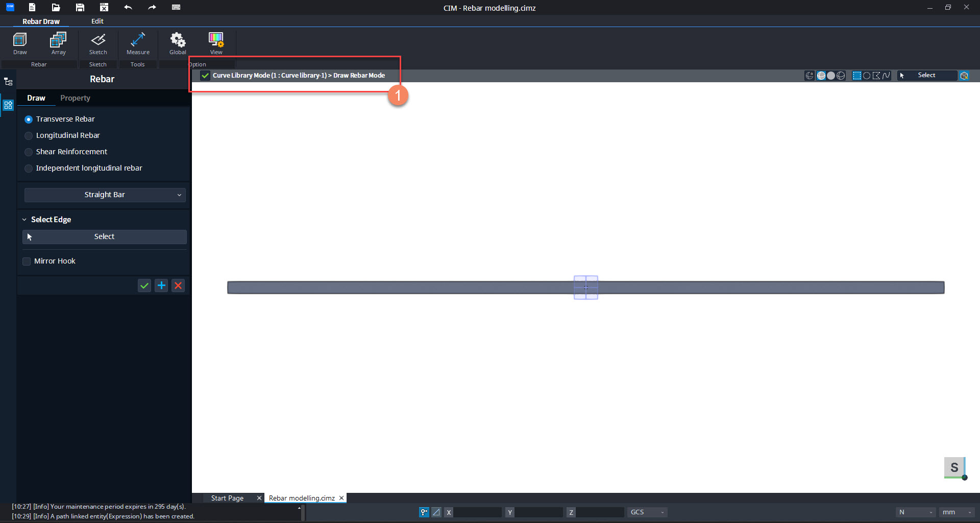Click the X coordinate input field
Image resolution: width=980 pixels, height=523 pixels.
coord(477,512)
